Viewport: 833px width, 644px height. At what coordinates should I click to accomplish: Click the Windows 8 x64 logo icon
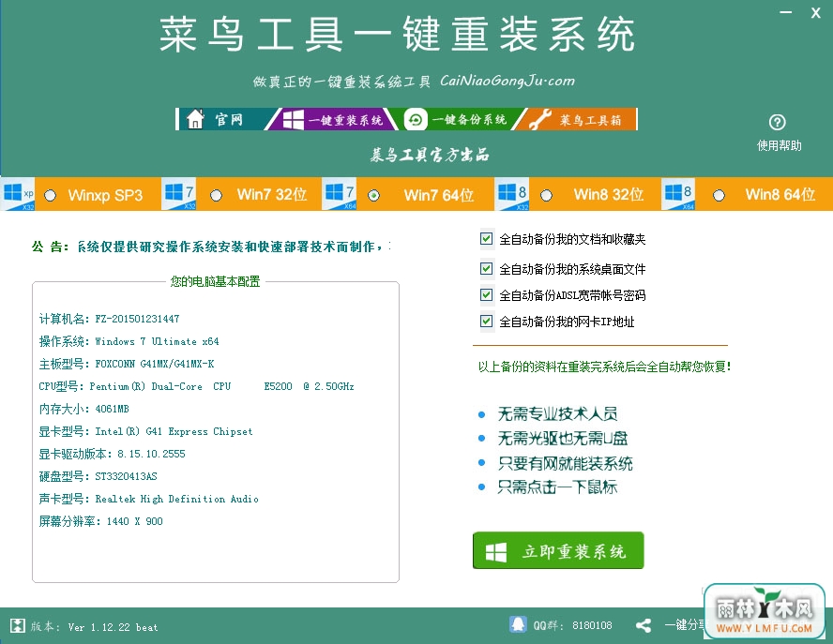[678, 194]
